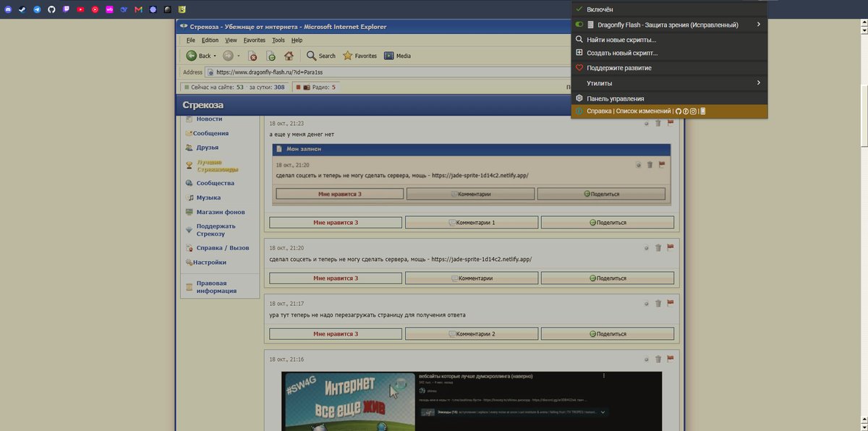Viewport: 868px width, 431px height.
Task: Click 'Комментарии 2' button
Action: (x=472, y=334)
